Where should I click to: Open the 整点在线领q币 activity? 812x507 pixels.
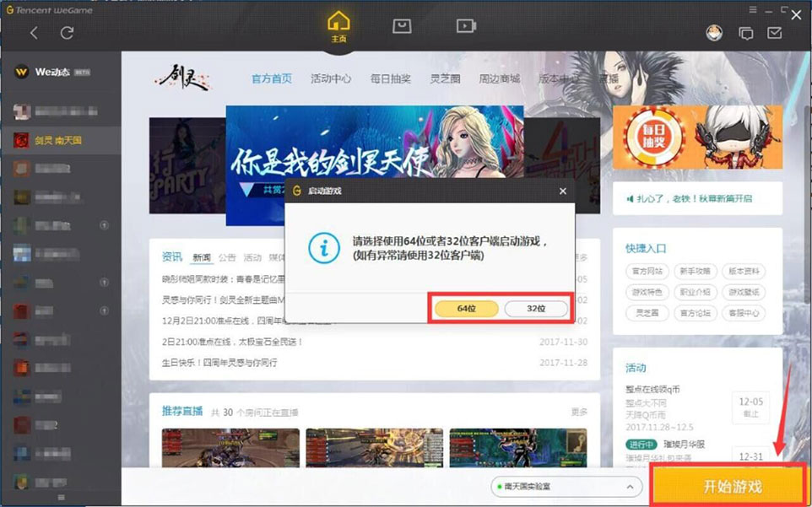(x=652, y=390)
